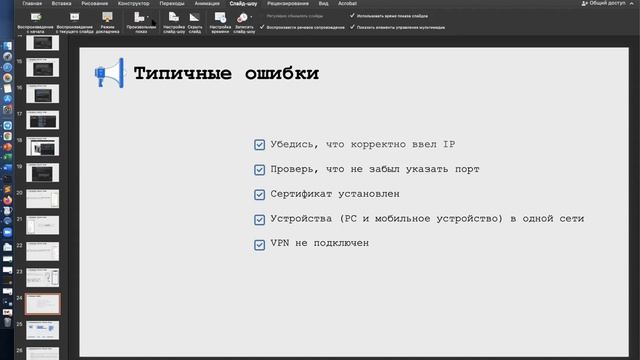The width and height of the screenshot is (640, 360).
Task: Open Настройка слайд-шоу settings
Action: point(174,22)
